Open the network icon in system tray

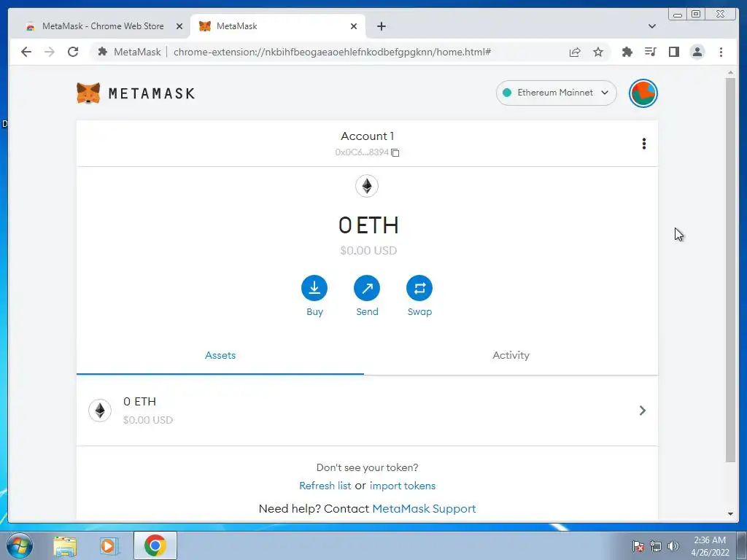click(x=656, y=546)
